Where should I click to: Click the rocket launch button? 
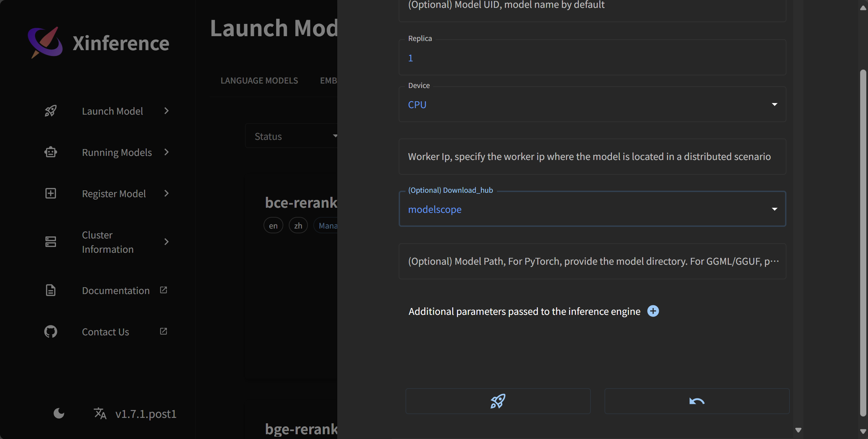point(498,401)
